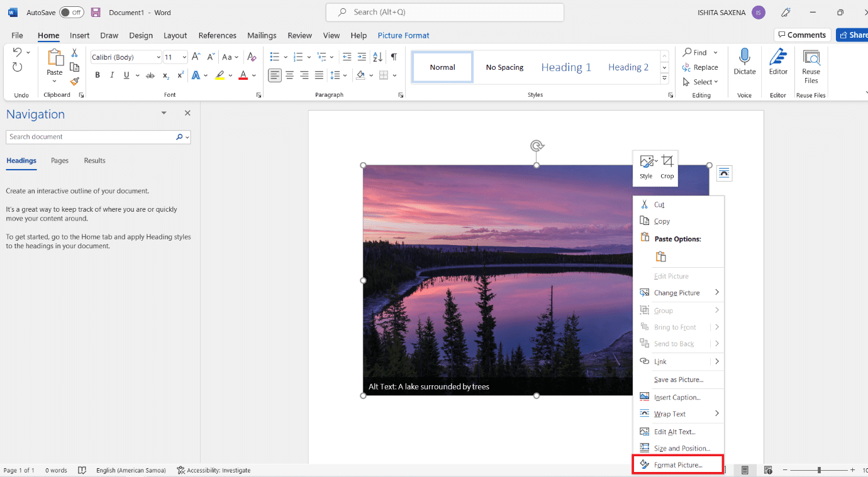Click the Replace button

click(x=700, y=67)
